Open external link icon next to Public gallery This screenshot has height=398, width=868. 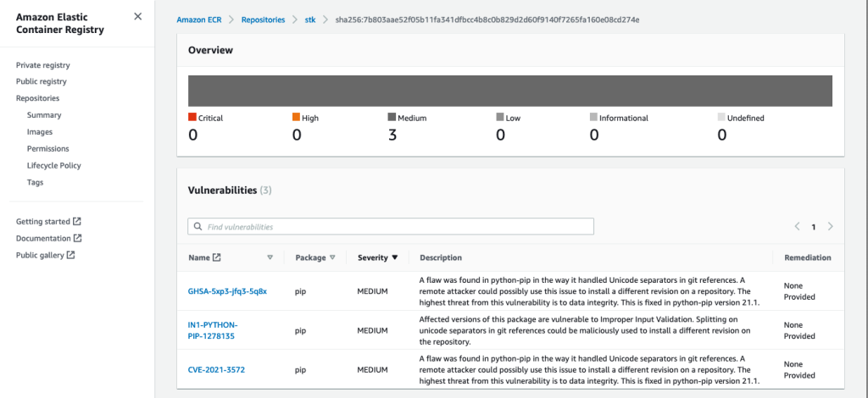coord(71,255)
